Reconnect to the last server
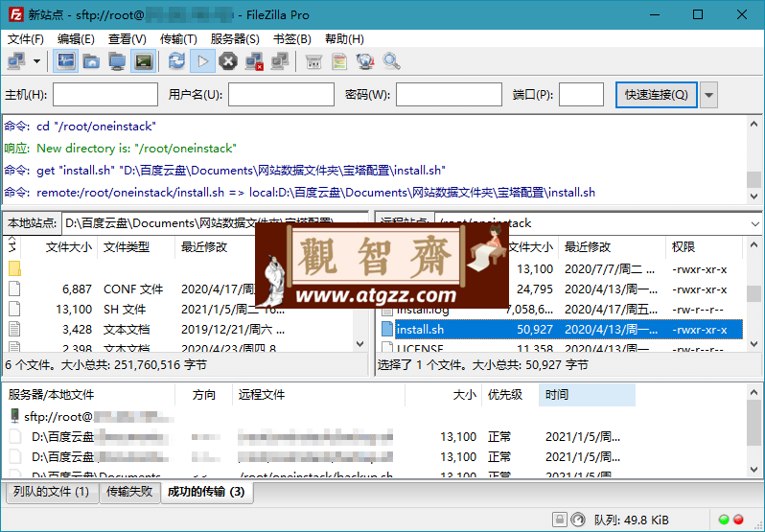The width and height of the screenshot is (765, 532). click(x=280, y=61)
